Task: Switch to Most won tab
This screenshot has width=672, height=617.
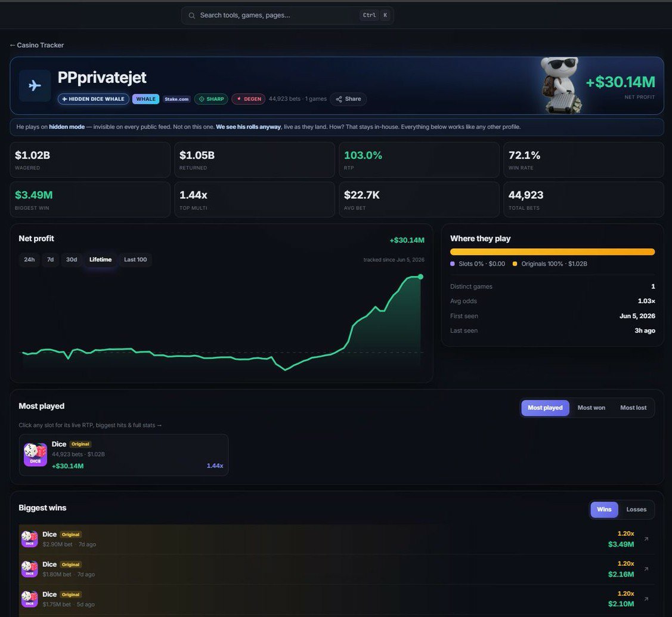Action: 592,408
